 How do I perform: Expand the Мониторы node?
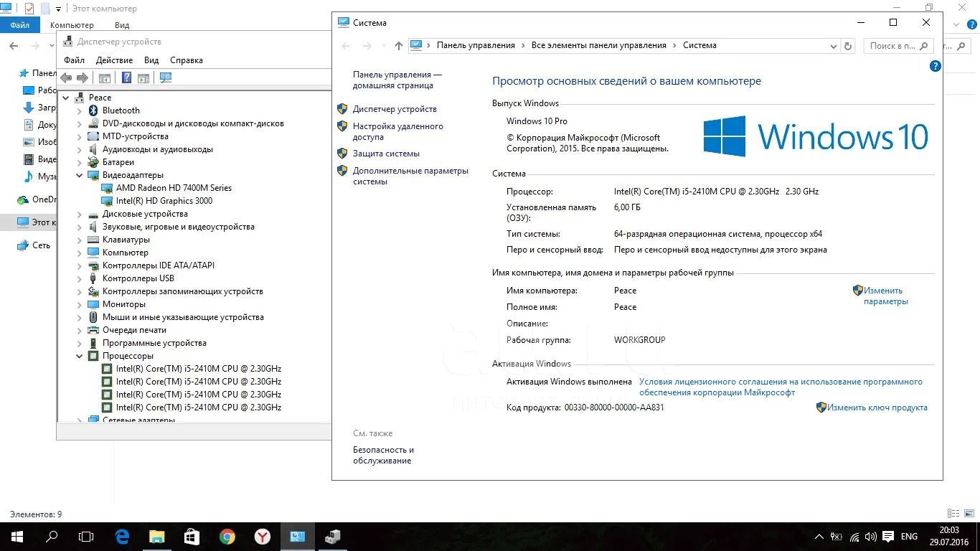80,304
